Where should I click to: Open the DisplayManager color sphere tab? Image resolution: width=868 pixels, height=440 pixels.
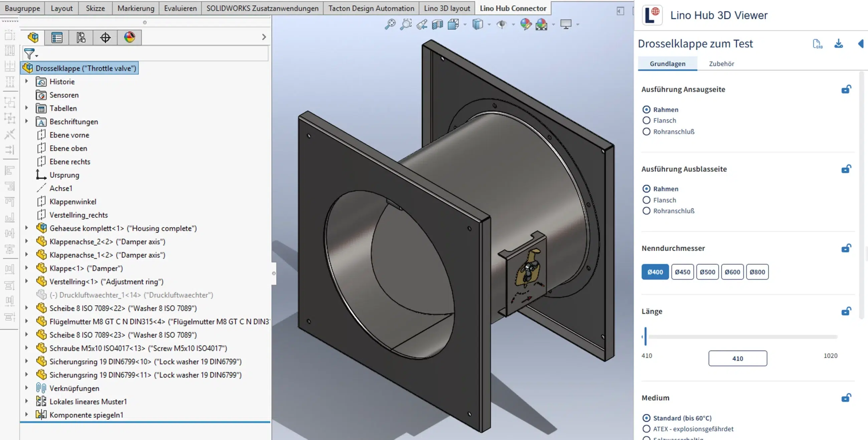[x=130, y=37]
